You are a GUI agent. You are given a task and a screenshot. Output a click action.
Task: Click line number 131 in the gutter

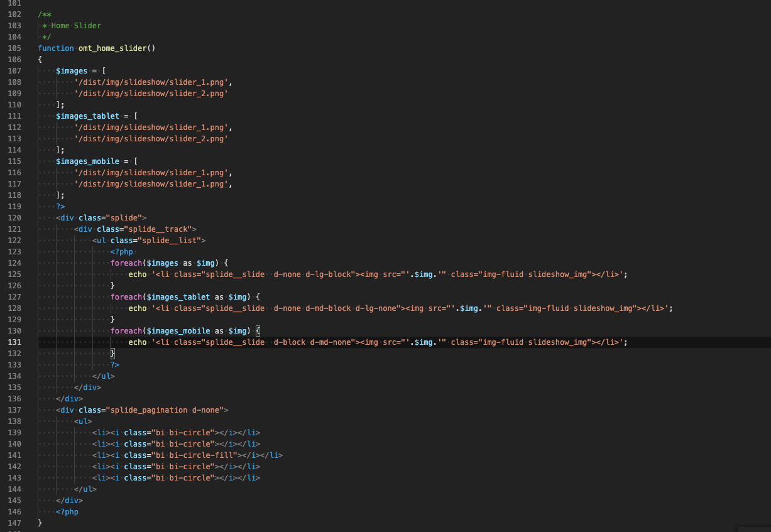pos(14,342)
